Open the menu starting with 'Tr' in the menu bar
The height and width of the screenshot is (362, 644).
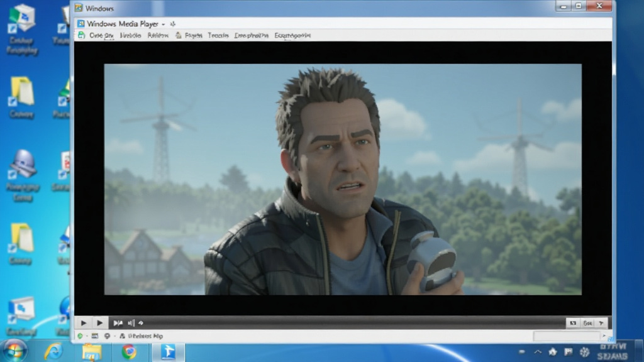tap(218, 36)
